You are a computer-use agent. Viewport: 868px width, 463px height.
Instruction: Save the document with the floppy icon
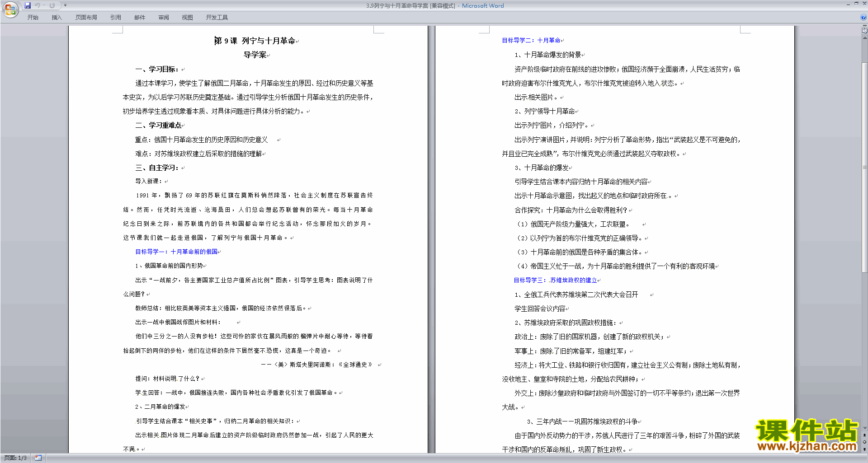tap(28, 5)
